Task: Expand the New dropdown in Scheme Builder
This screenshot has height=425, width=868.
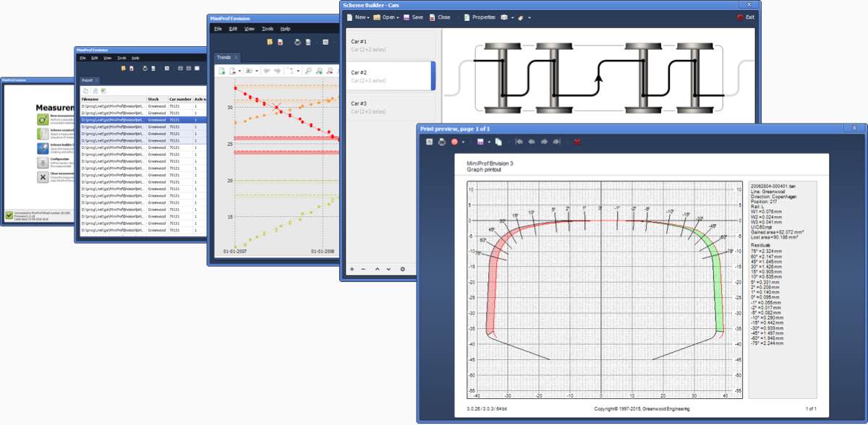Action: tap(368, 17)
